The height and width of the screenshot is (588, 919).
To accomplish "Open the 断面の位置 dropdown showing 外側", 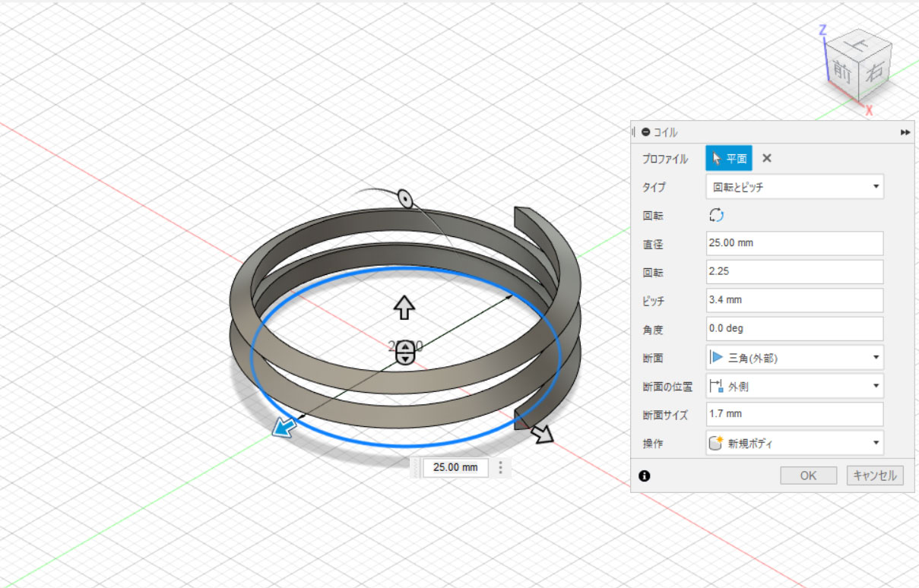I will click(x=795, y=386).
